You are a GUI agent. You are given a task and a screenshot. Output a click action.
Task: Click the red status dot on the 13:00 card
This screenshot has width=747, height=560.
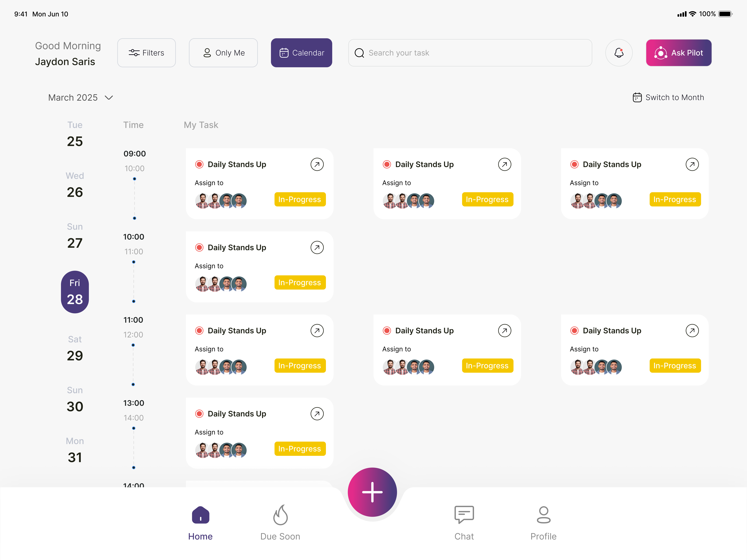pyautogui.click(x=199, y=413)
